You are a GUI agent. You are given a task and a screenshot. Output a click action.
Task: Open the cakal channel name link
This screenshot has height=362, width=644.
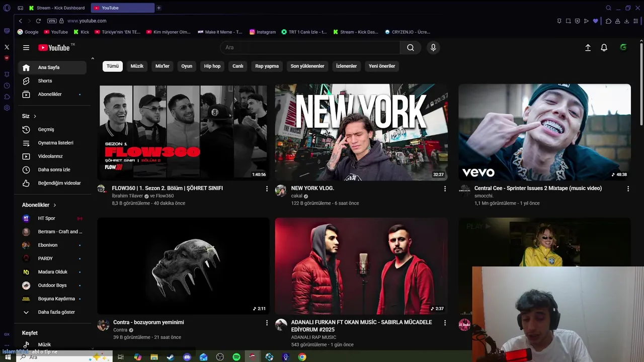pos(297,196)
